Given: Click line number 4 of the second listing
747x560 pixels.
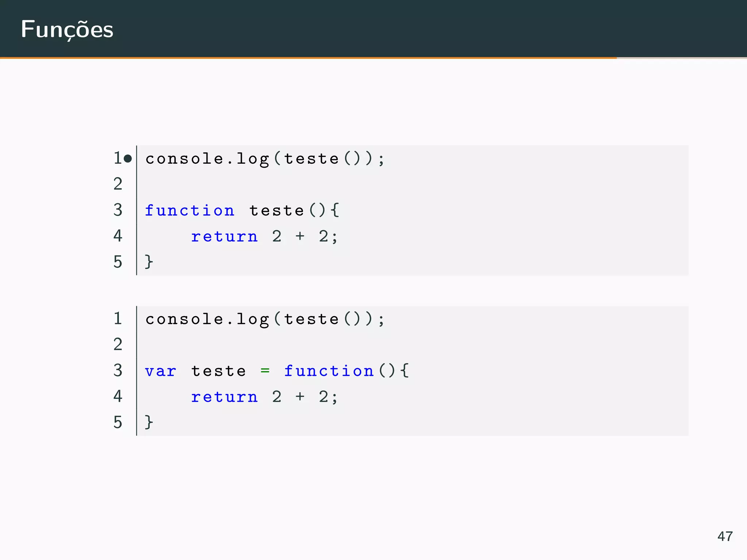Looking at the screenshot, I should coord(118,396).
